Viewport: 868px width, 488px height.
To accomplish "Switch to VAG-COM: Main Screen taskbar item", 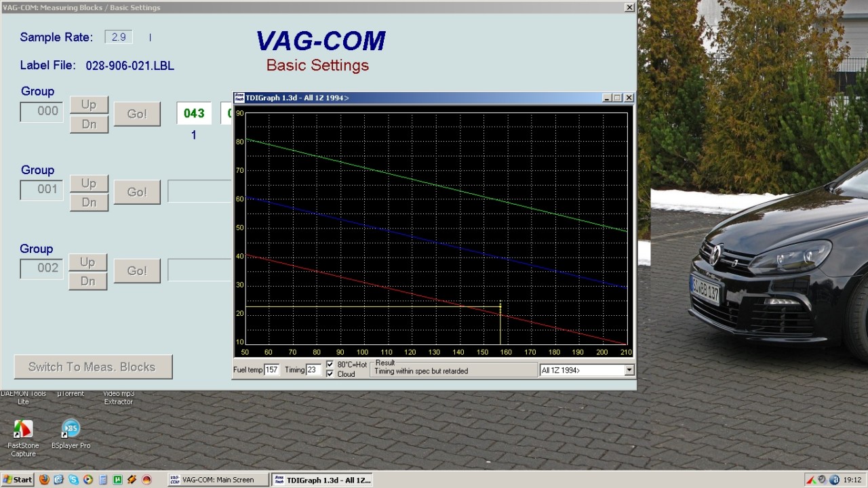I will [x=217, y=480].
